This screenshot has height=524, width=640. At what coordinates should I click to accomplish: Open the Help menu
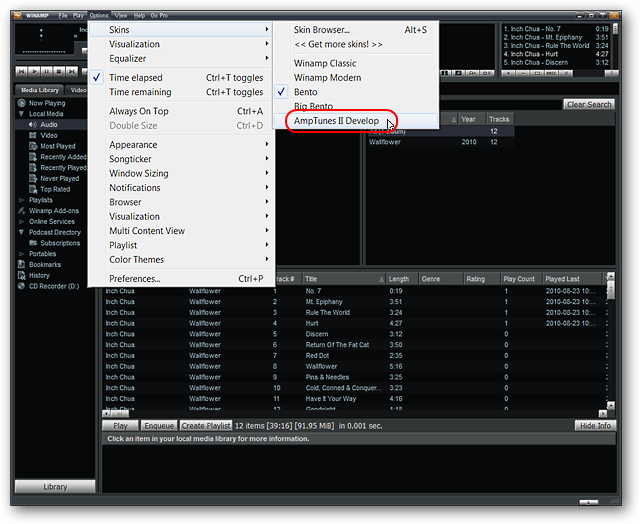click(x=139, y=16)
